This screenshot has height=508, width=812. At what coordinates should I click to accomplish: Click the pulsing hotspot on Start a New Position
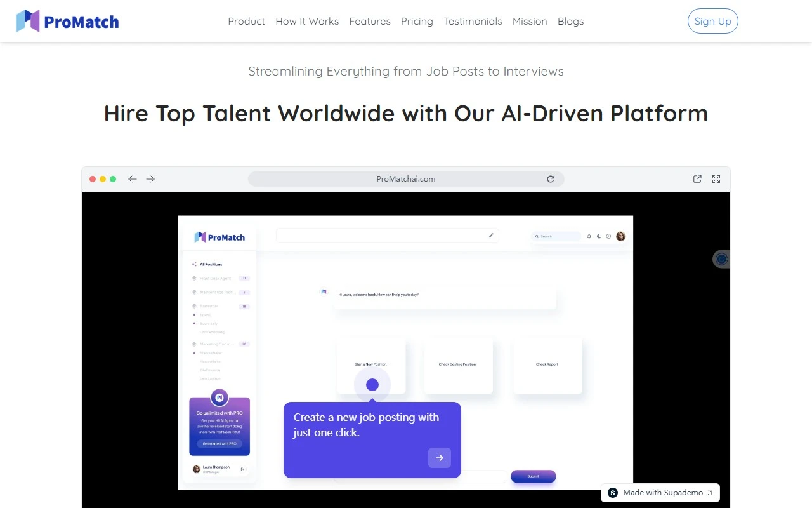tap(372, 384)
